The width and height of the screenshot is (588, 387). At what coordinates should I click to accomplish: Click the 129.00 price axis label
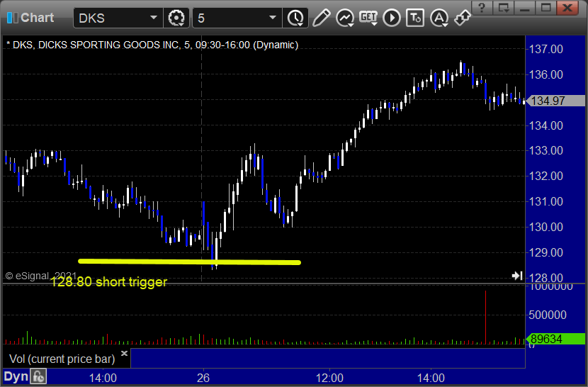point(546,252)
